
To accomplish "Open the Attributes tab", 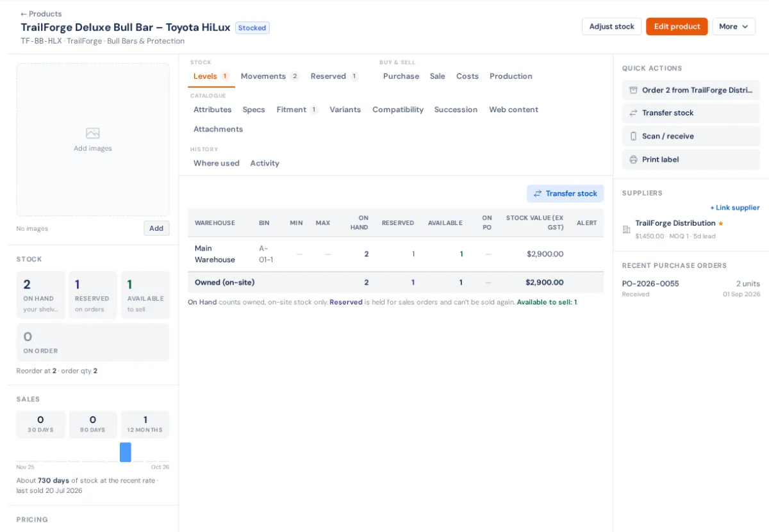I will click(213, 110).
